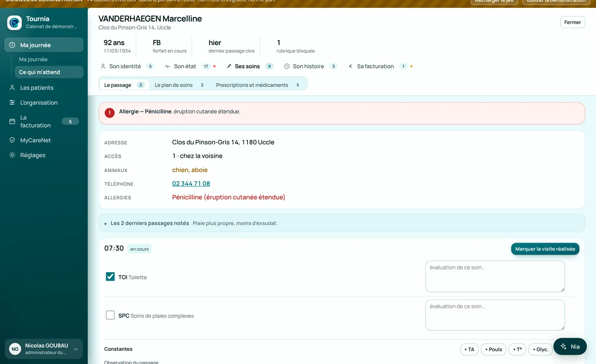This screenshot has height=364, width=596.
Task: Add glycemia with + Glyc. button
Action: coord(541,349)
